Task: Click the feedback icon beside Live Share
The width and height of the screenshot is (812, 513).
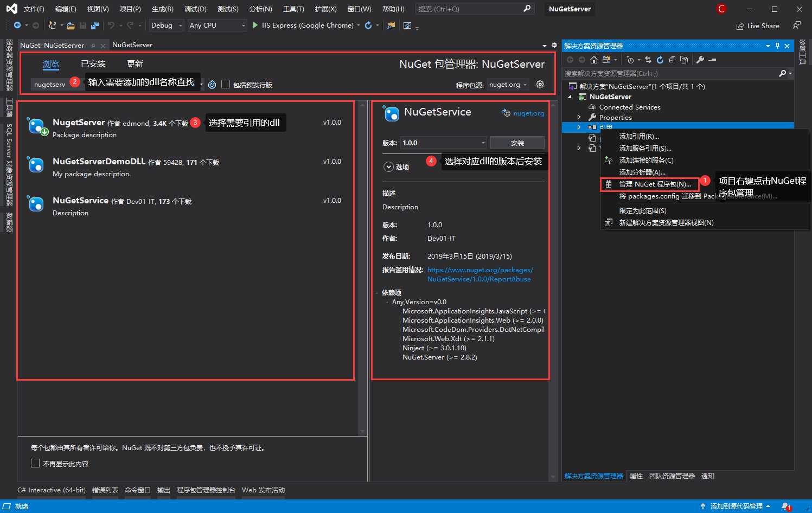Action: coord(796,25)
